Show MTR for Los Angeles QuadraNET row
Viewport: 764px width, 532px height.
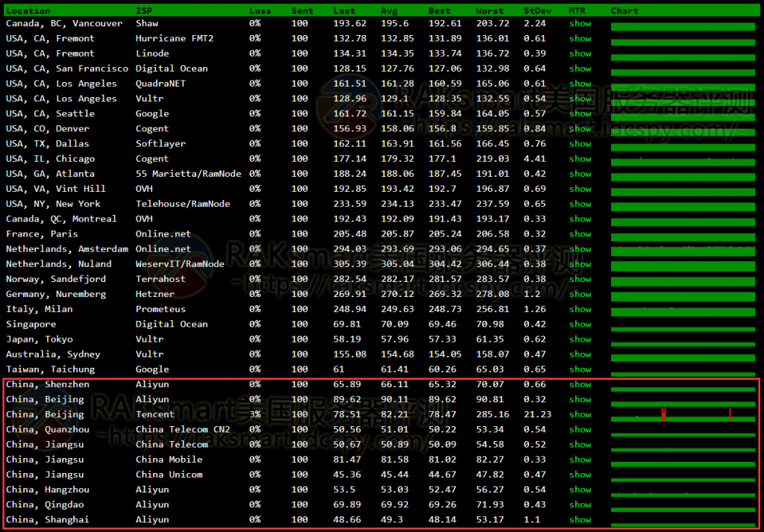click(x=580, y=84)
